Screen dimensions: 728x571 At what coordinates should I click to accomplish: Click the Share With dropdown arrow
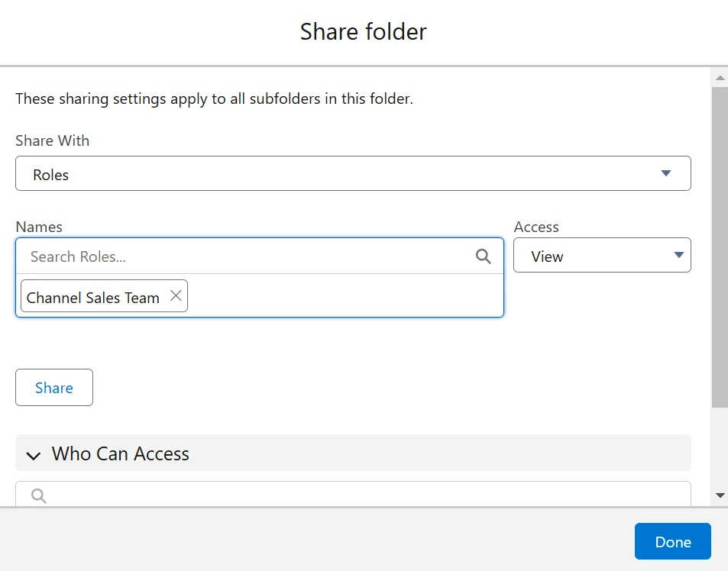[665, 174]
